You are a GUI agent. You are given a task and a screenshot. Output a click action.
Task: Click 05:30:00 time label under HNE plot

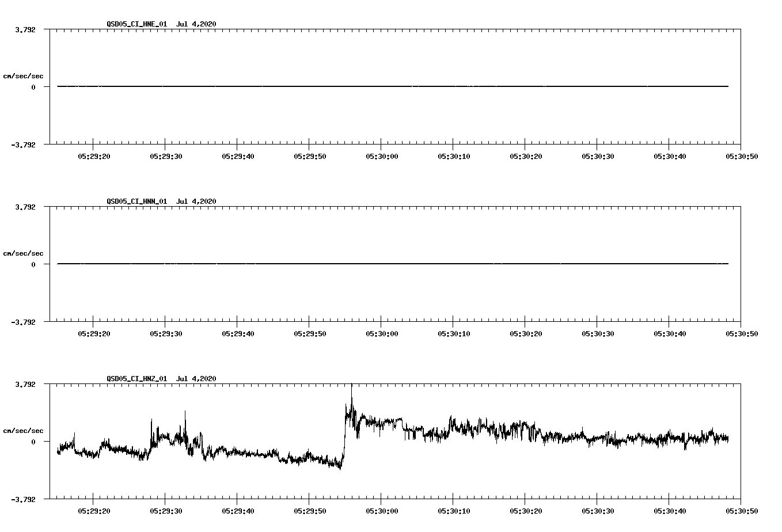tap(382, 156)
